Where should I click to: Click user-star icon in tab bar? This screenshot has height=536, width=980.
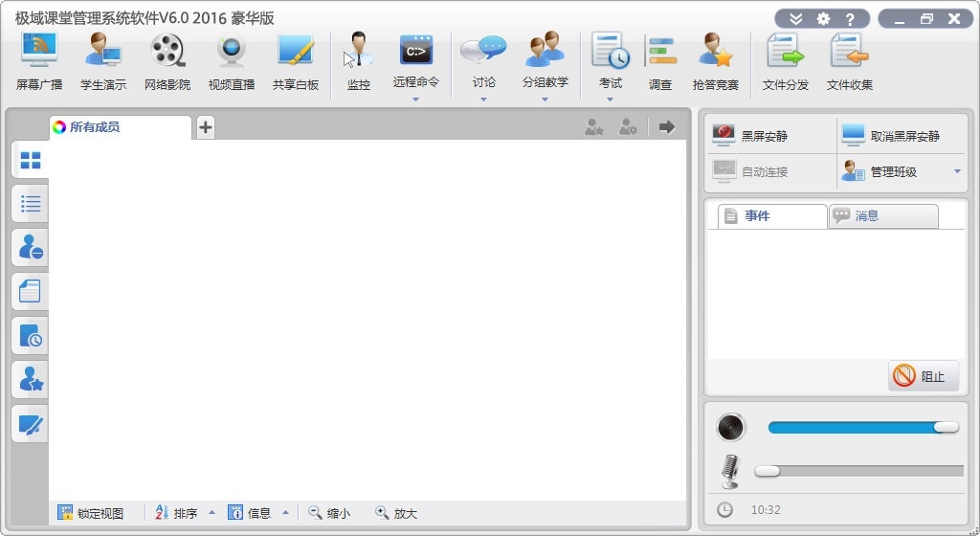593,127
